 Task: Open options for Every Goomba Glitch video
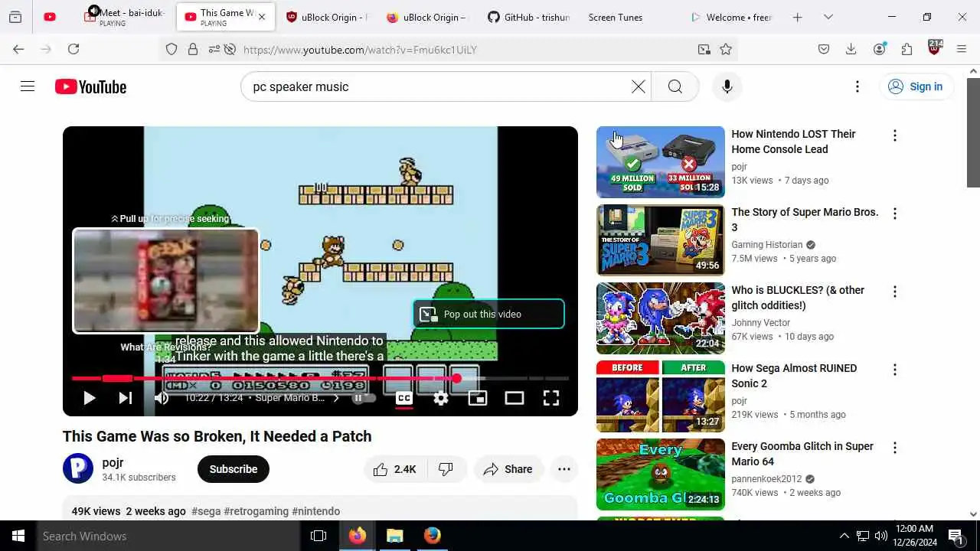point(894,448)
